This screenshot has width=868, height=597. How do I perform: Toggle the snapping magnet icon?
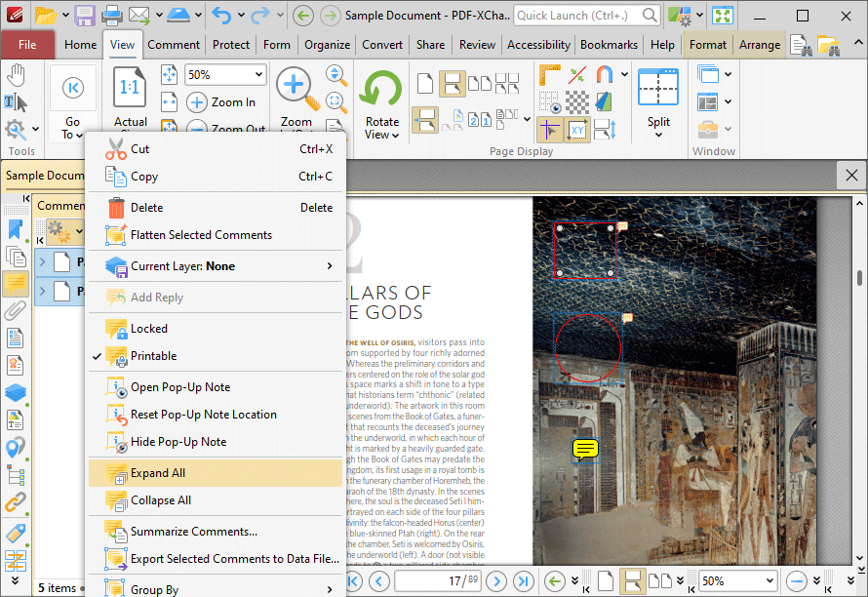[604, 74]
